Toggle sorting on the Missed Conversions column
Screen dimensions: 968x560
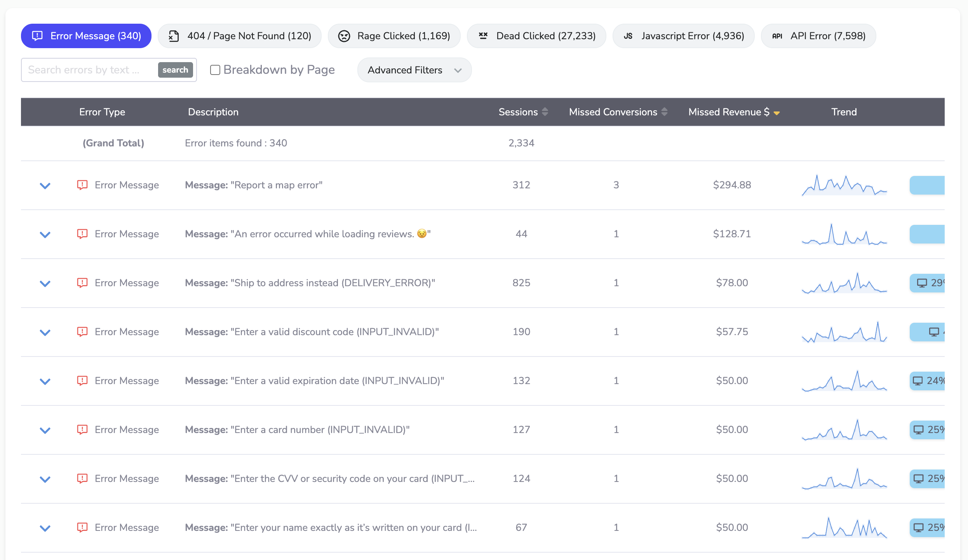coord(663,112)
